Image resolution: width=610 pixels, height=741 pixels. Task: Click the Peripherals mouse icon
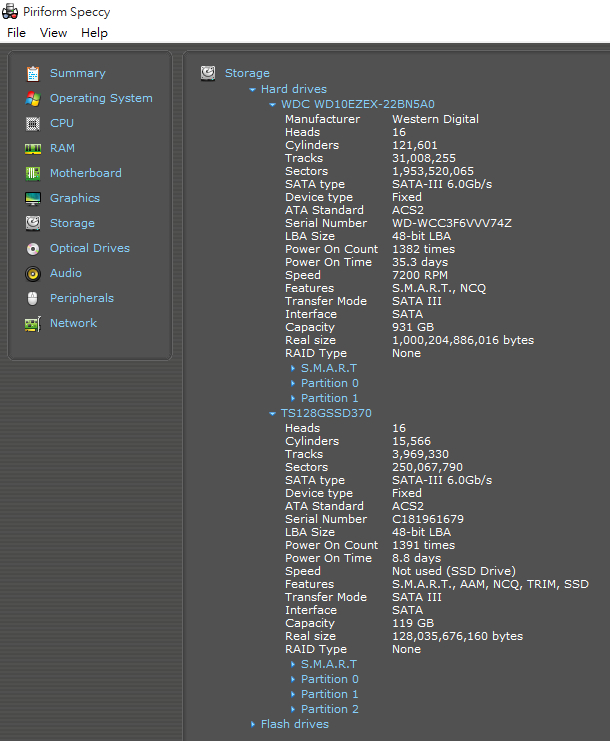coord(33,298)
